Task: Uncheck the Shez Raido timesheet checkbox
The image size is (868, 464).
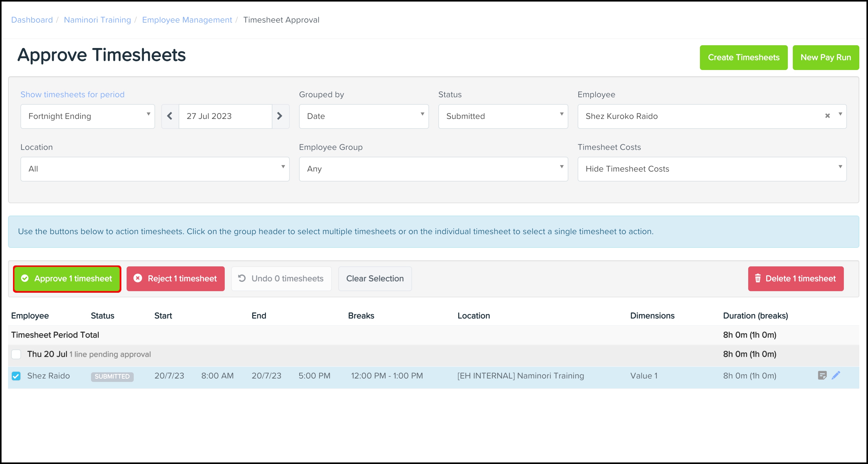Action: 16,376
